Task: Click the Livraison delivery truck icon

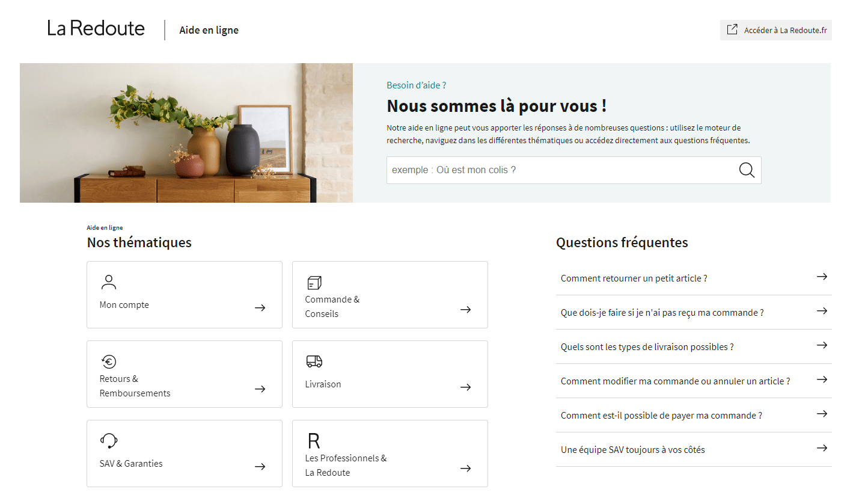Action: [x=314, y=361]
